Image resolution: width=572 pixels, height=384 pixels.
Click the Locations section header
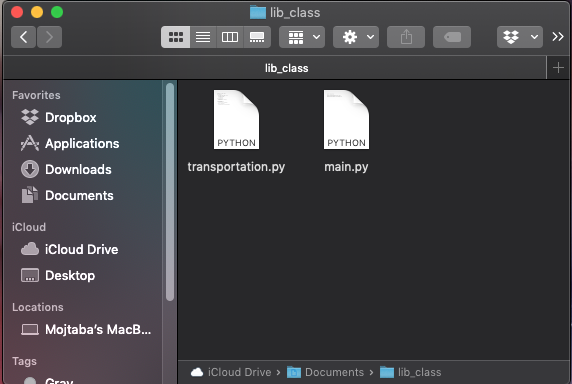pyautogui.click(x=38, y=307)
